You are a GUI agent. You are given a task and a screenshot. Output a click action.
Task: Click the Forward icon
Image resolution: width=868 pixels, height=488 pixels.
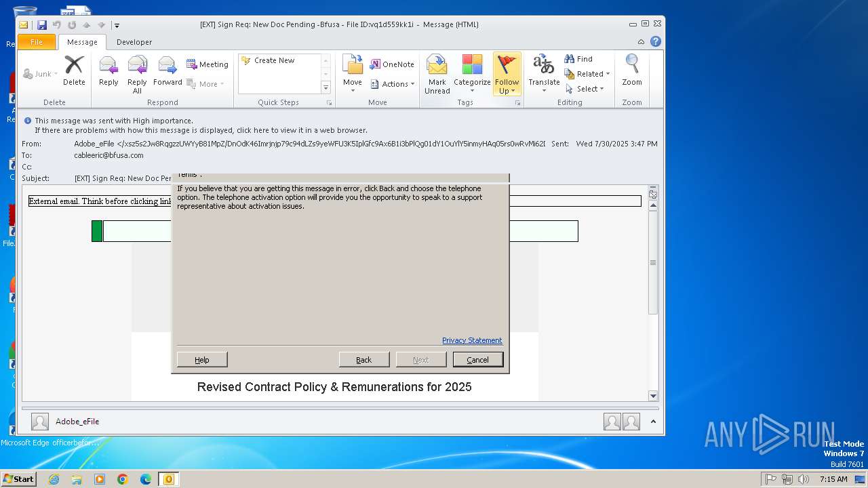[167, 71]
